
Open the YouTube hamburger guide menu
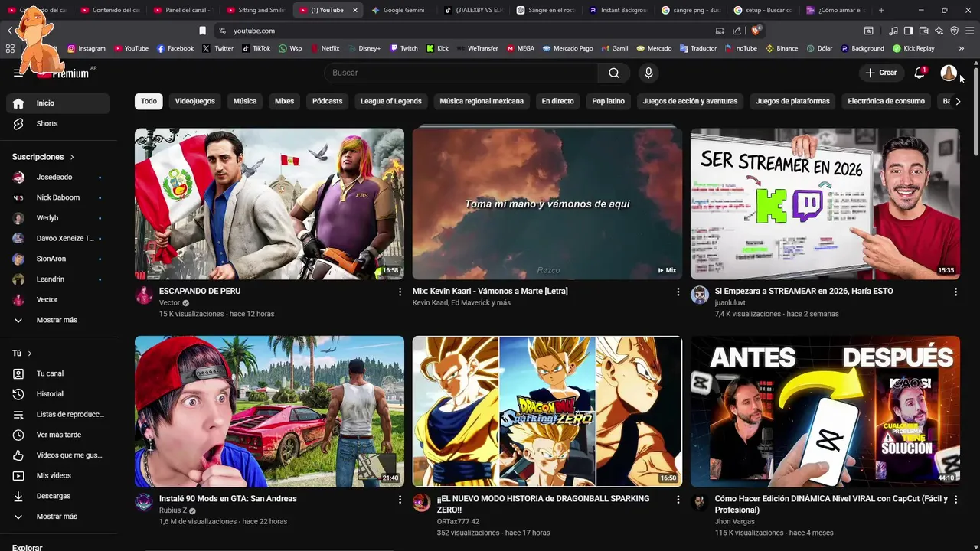(x=18, y=73)
